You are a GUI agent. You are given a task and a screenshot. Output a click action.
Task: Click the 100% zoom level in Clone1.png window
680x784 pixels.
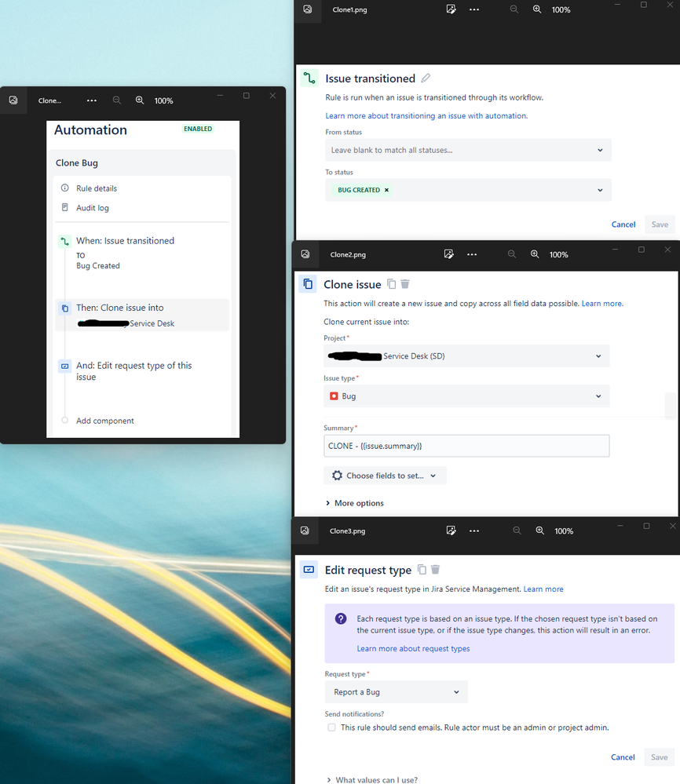[561, 9]
